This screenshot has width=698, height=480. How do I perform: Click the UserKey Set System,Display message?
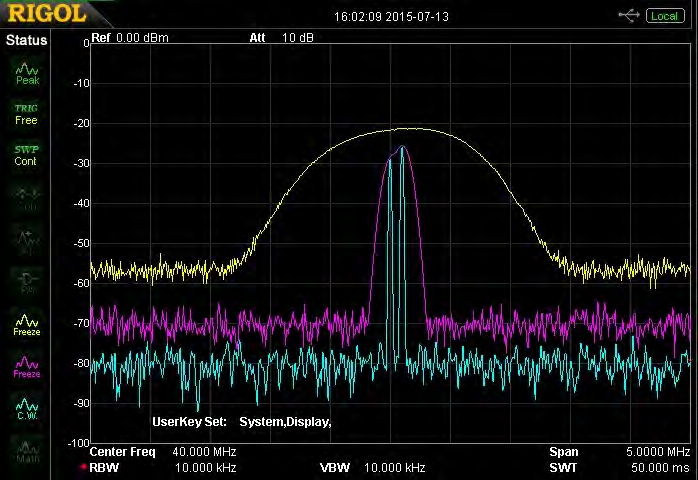pos(242,422)
